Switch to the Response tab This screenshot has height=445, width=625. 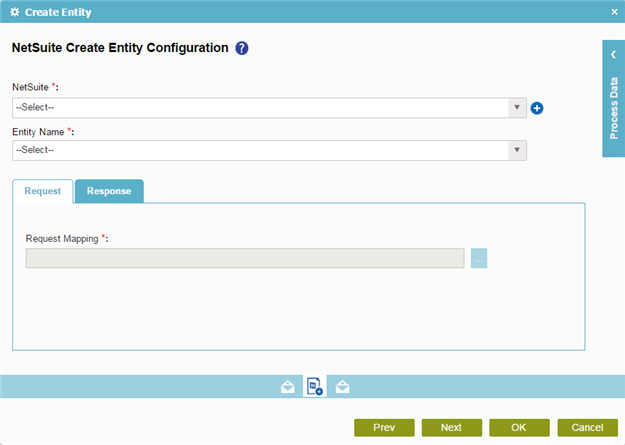tap(109, 191)
